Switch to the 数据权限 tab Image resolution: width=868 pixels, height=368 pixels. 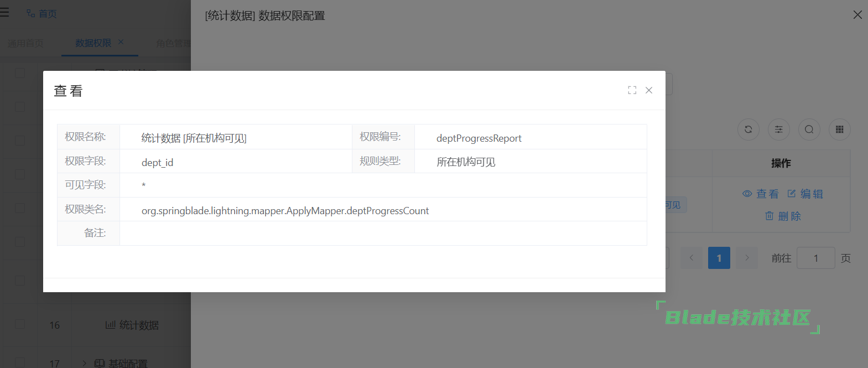[x=93, y=43]
